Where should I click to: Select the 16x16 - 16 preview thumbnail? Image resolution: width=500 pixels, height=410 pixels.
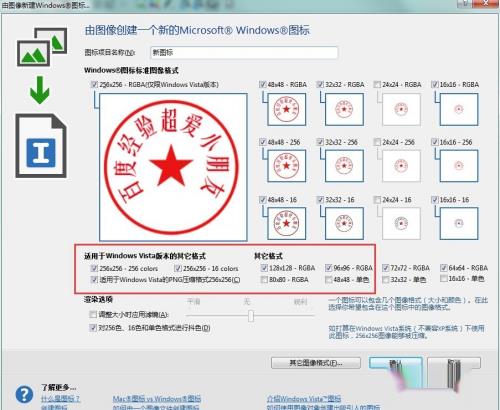459,223
